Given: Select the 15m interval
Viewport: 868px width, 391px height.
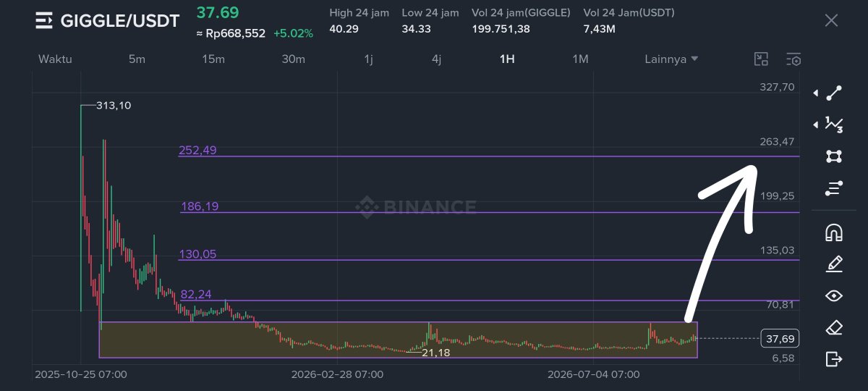Looking at the screenshot, I should coord(213,59).
